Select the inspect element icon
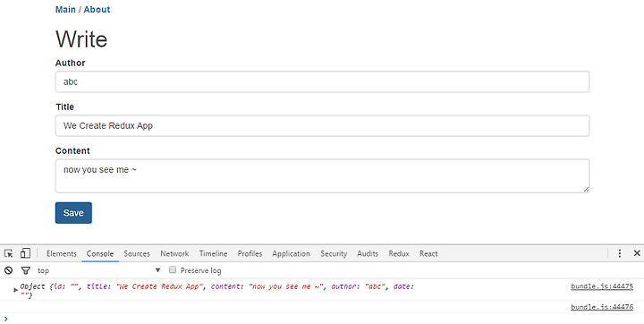The height and width of the screenshot is (324, 644). click(x=9, y=253)
